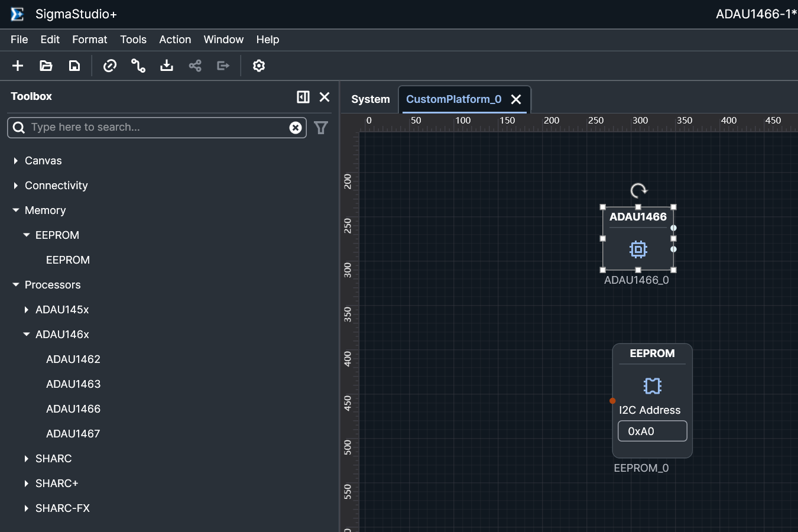Viewport: 798px width, 532px height.
Task: Select the EEPROM toolbox item
Action: tap(68, 260)
